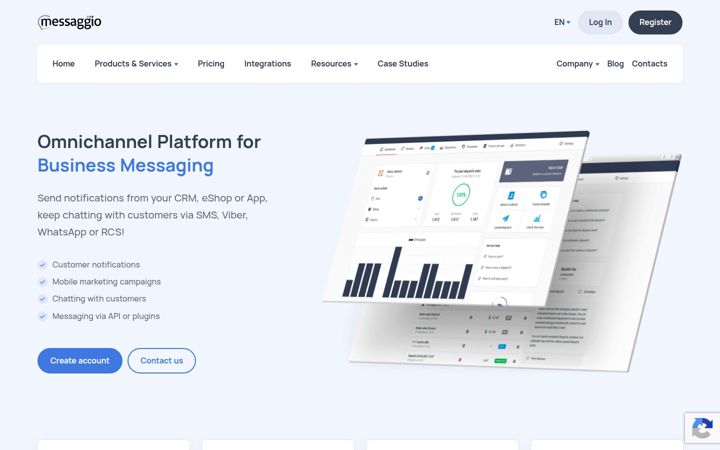The height and width of the screenshot is (450, 720).
Task: Click the Log In button
Action: point(600,22)
